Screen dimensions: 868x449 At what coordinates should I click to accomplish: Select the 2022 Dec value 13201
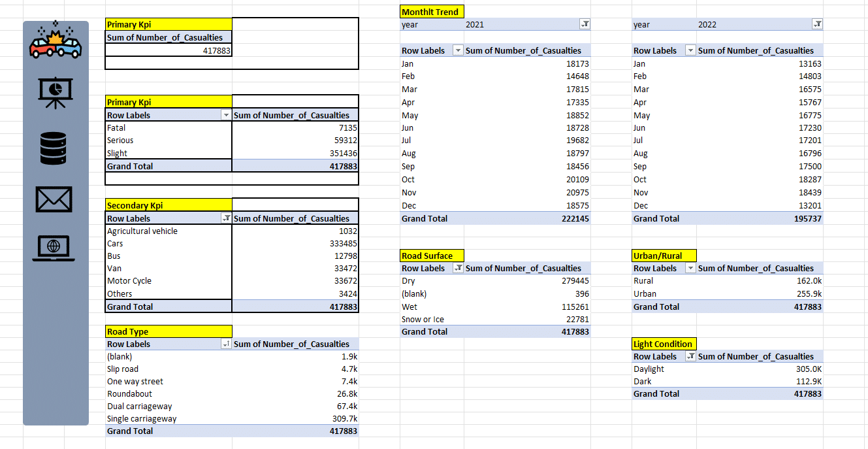[x=760, y=205]
